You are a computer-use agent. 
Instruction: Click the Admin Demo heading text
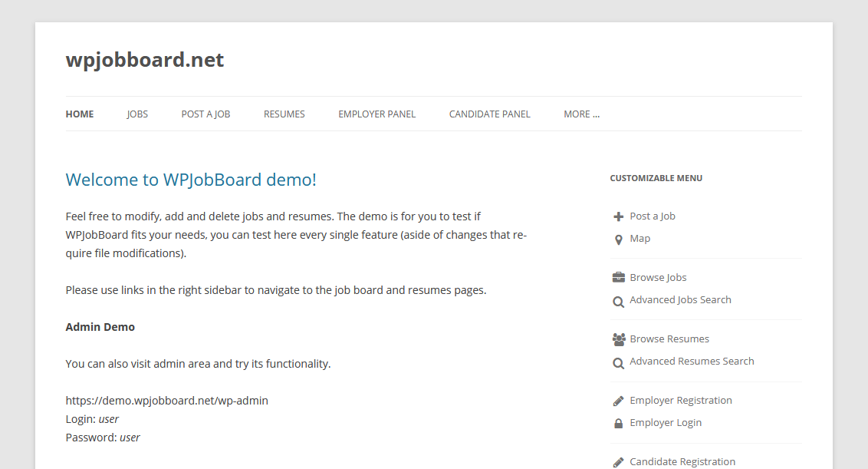point(100,327)
